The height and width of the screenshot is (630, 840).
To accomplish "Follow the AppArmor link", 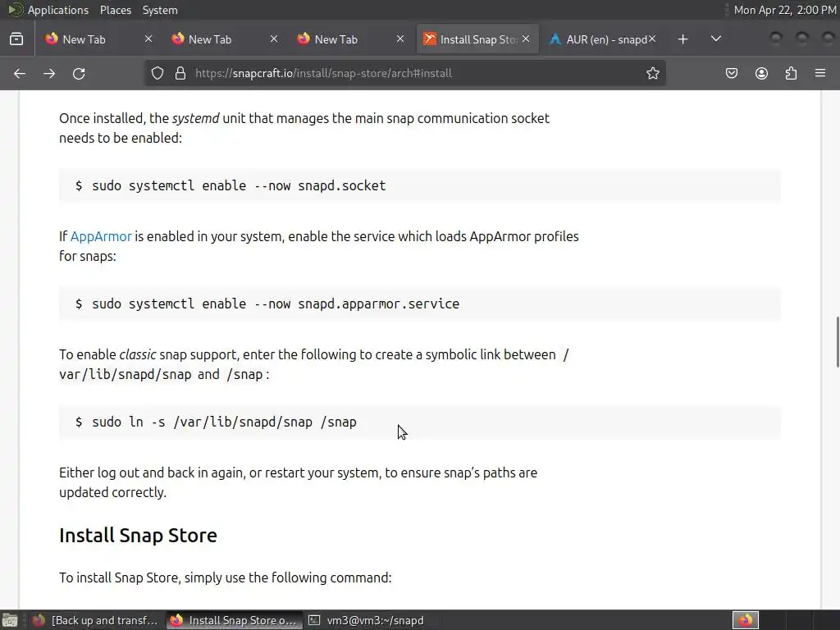I will pos(101,236).
